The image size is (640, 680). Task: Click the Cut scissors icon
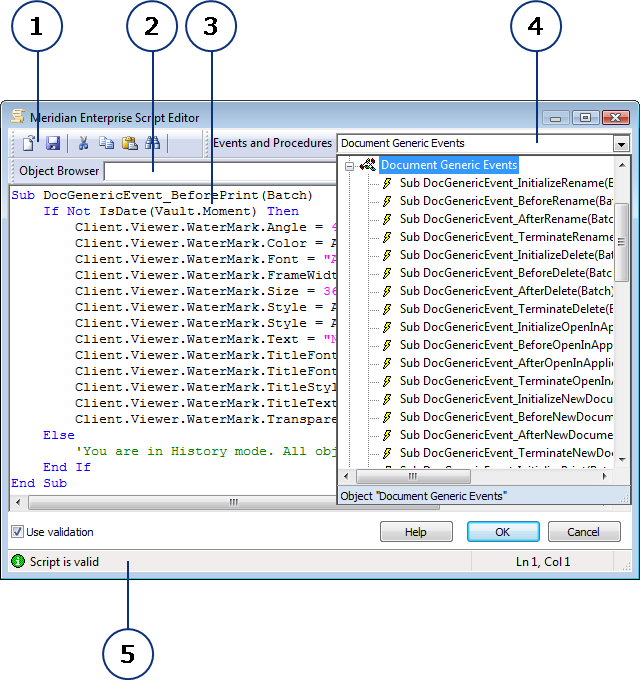tap(83, 143)
